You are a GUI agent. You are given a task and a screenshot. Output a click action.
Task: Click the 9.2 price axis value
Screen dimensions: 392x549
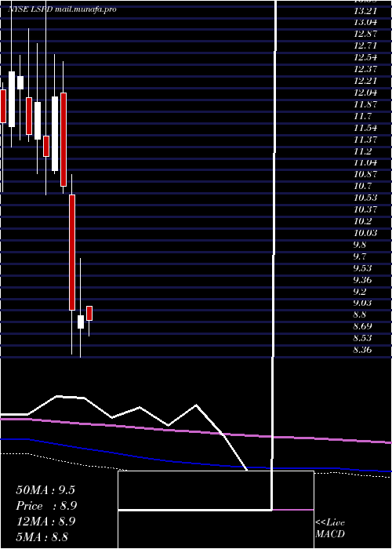[x=360, y=292]
